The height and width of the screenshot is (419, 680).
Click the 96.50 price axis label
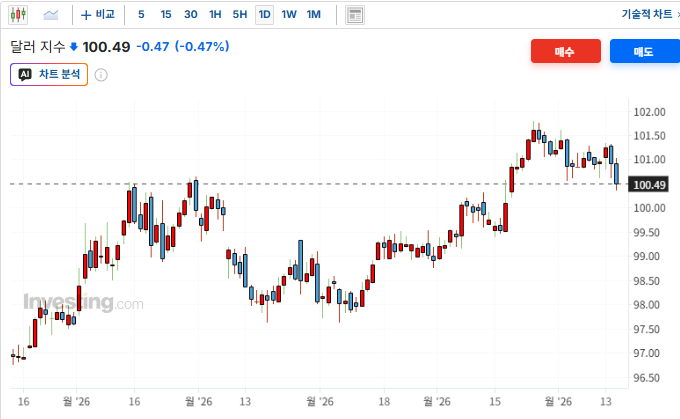(649, 378)
